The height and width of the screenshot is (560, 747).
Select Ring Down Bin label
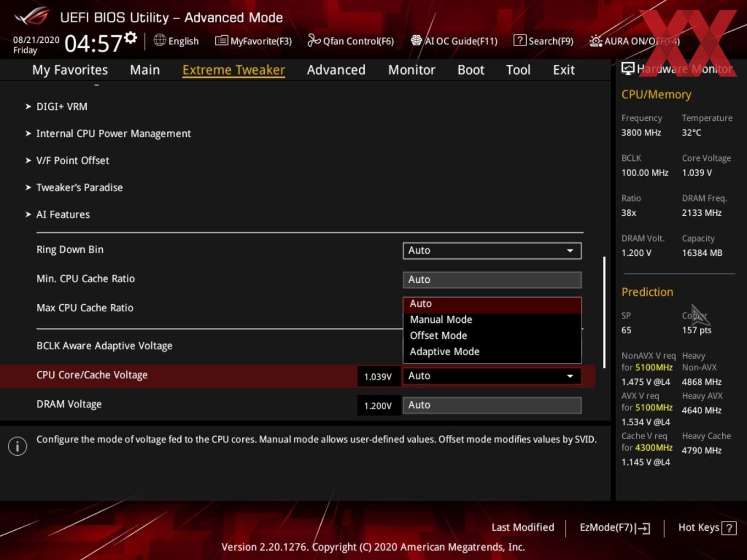[70, 250]
